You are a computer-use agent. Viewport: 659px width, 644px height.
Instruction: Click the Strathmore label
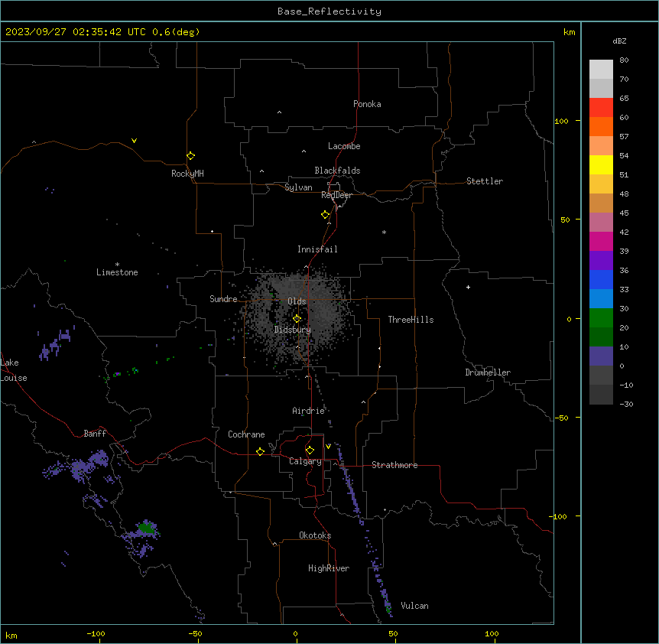(394, 465)
